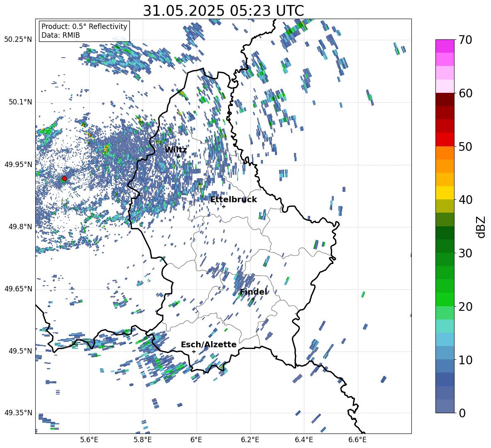Image resolution: width=491 pixels, height=448 pixels.
Task: Click the yellow 40 dBZ colorbar segment
Action: coord(445,193)
